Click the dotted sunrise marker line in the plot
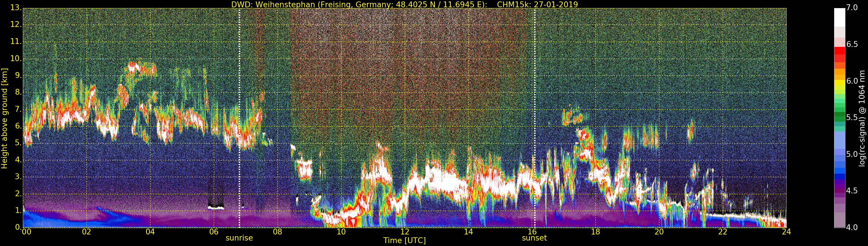This screenshot has width=868, height=246. [239, 118]
